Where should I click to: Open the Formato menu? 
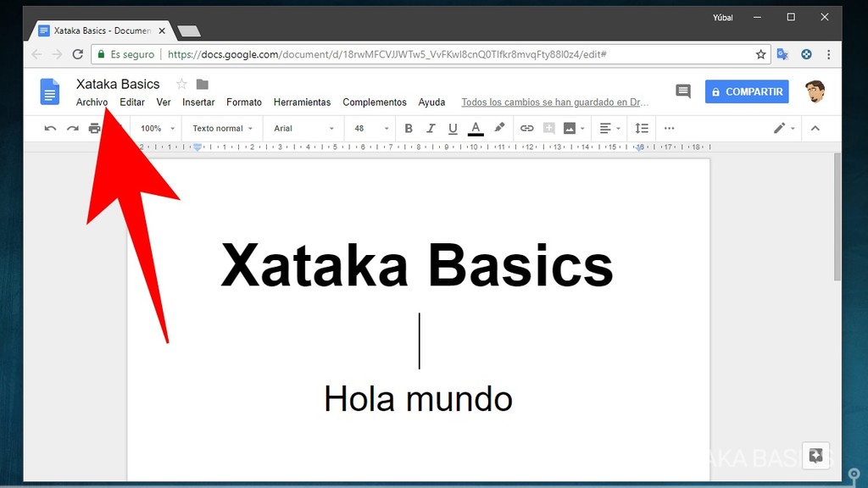pos(244,103)
